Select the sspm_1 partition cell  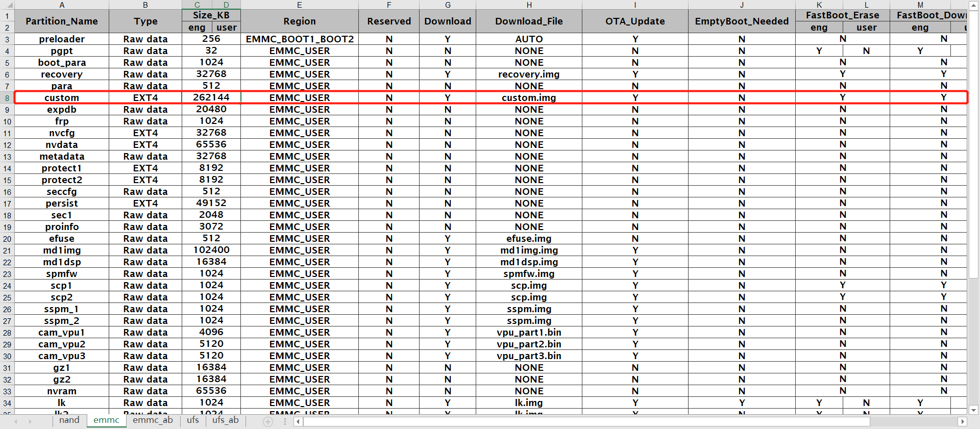[62, 309]
